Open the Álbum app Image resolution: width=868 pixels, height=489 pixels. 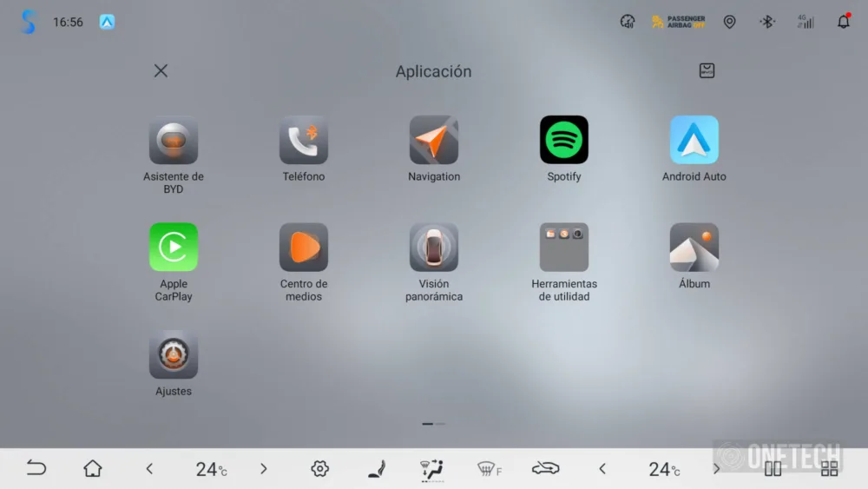(694, 248)
